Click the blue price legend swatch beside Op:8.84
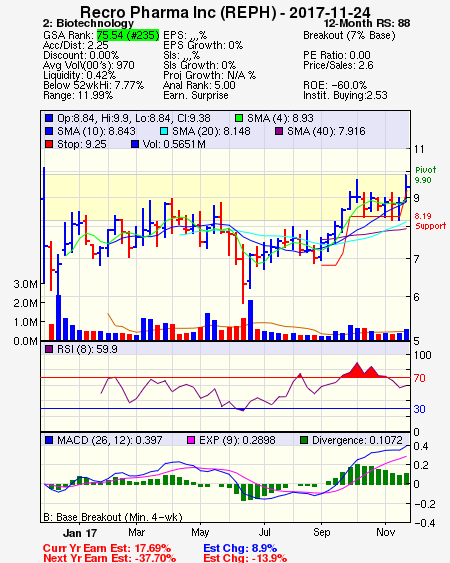The width and height of the screenshot is (450, 563). point(49,118)
